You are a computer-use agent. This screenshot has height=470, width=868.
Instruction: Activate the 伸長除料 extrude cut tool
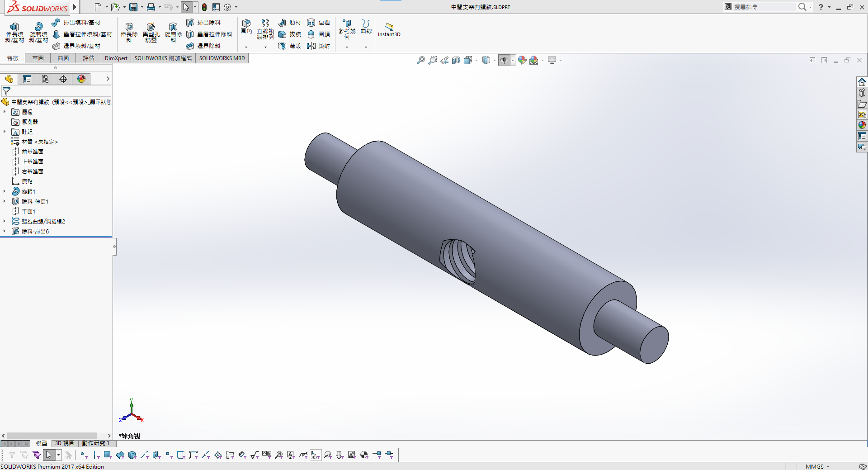[x=129, y=33]
